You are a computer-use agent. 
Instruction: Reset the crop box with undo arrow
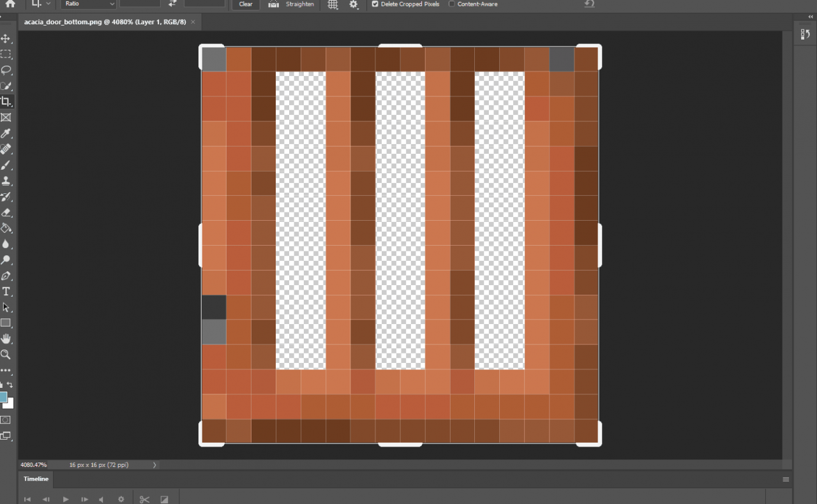pos(589,4)
